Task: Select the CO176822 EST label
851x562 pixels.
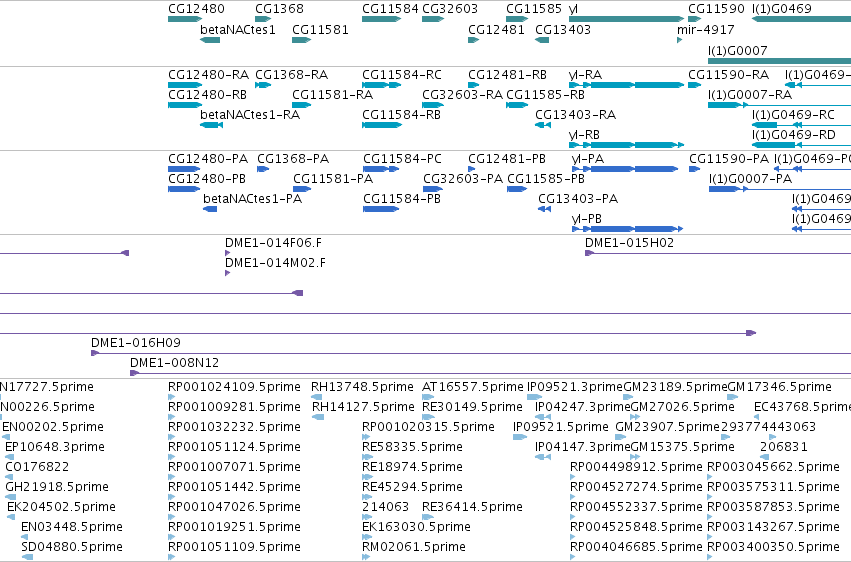Action: (x=37, y=467)
